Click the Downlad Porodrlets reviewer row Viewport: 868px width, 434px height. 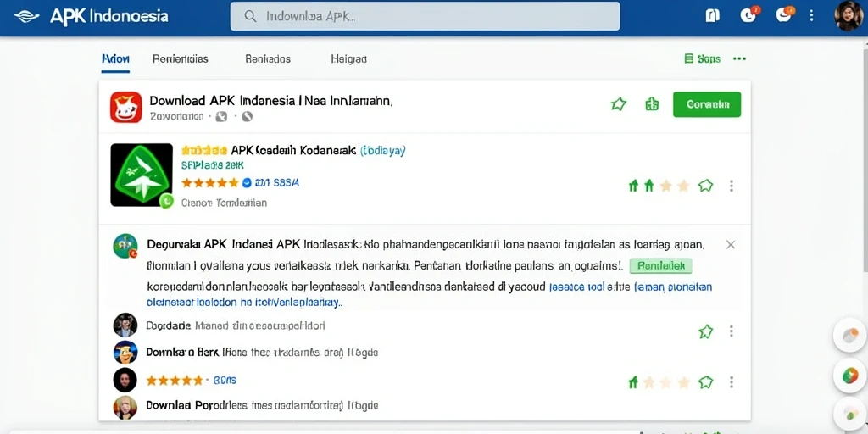262,406
